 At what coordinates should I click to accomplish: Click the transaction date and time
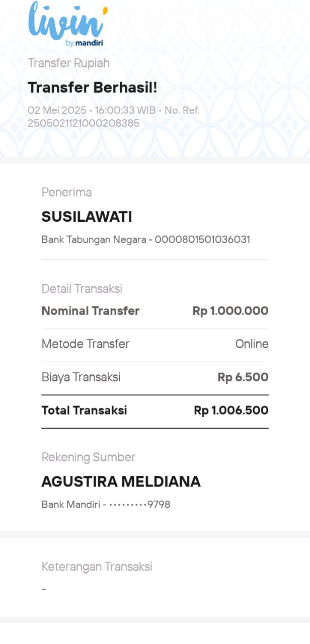tap(91, 111)
